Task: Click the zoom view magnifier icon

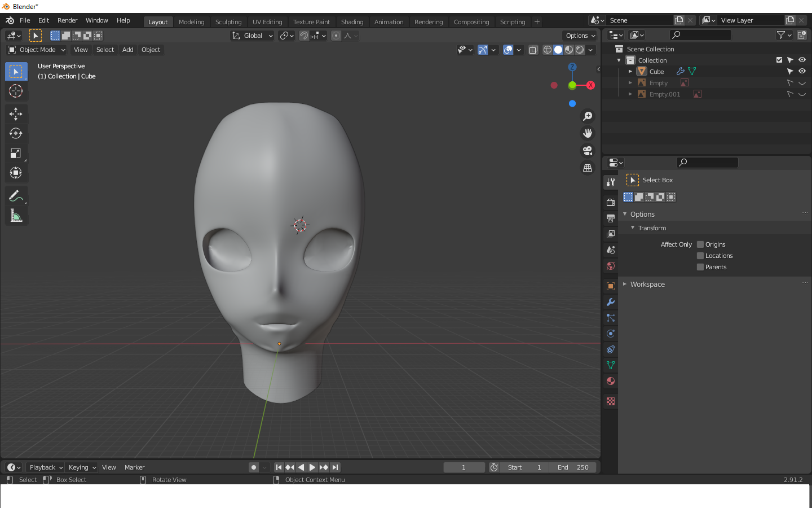Action: (x=588, y=116)
